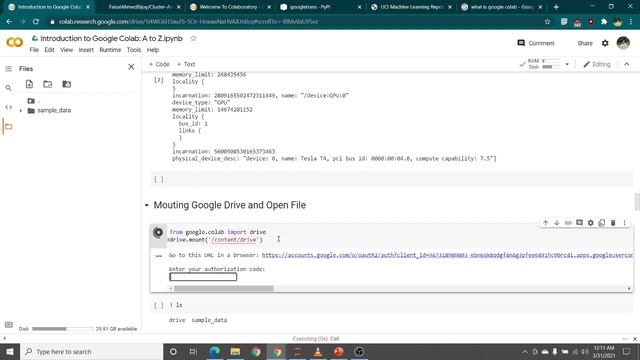The height and width of the screenshot is (360, 640).
Task: Bookmark this page with the star
Action: pyautogui.click(x=547, y=22)
